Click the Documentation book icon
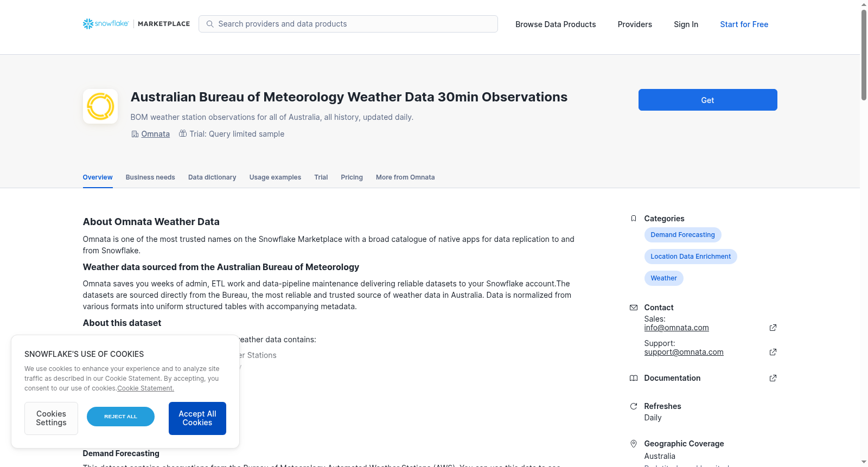This screenshot has width=868, height=467. tap(633, 378)
